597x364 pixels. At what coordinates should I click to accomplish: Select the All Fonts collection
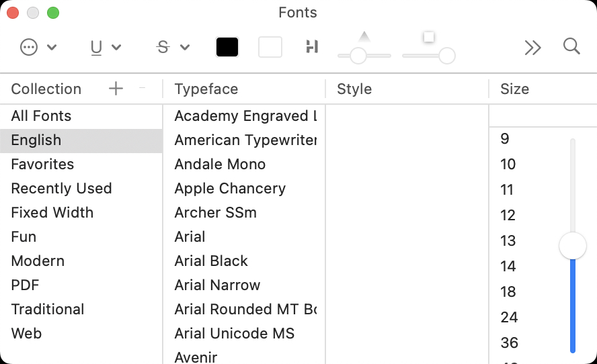tap(41, 116)
